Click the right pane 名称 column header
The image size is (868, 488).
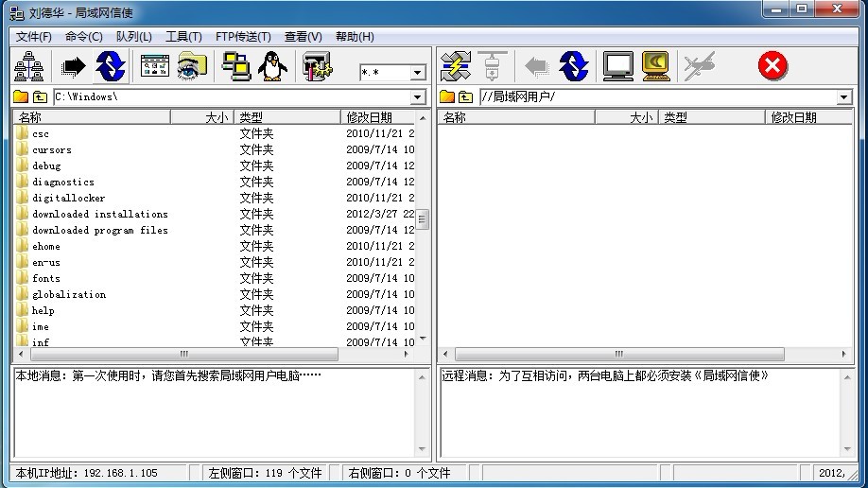[x=516, y=117]
